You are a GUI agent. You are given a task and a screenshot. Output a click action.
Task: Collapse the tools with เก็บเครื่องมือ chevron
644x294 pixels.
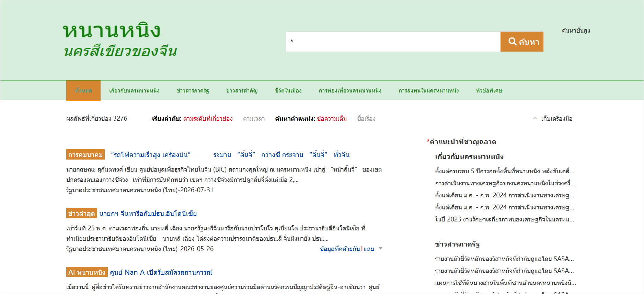pyautogui.click(x=535, y=118)
